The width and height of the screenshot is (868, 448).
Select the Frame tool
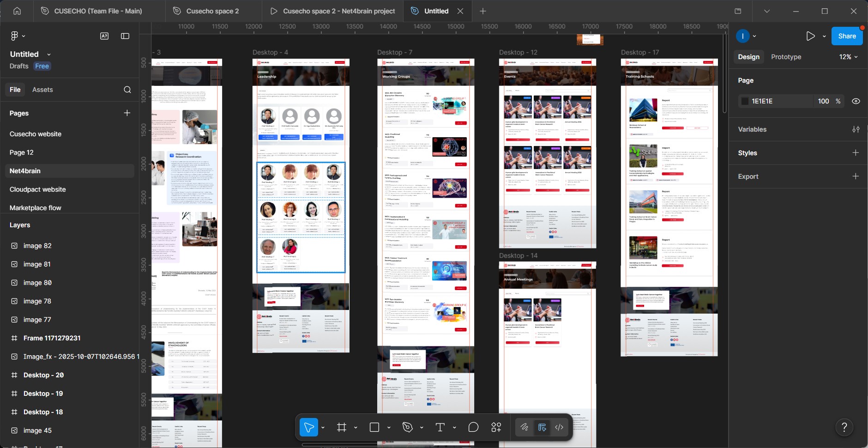342,427
